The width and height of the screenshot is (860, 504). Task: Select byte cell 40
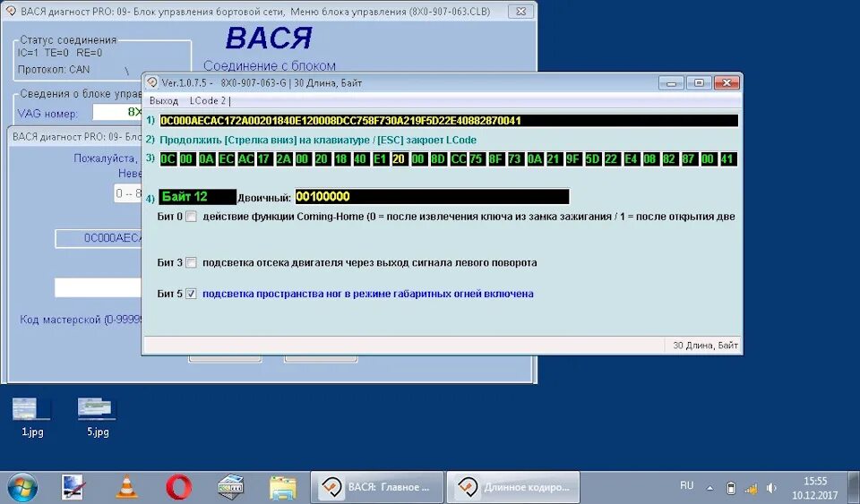pos(360,159)
